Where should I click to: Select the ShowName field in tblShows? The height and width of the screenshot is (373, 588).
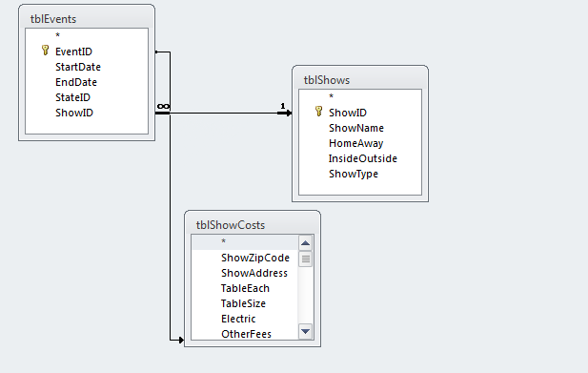click(x=356, y=128)
